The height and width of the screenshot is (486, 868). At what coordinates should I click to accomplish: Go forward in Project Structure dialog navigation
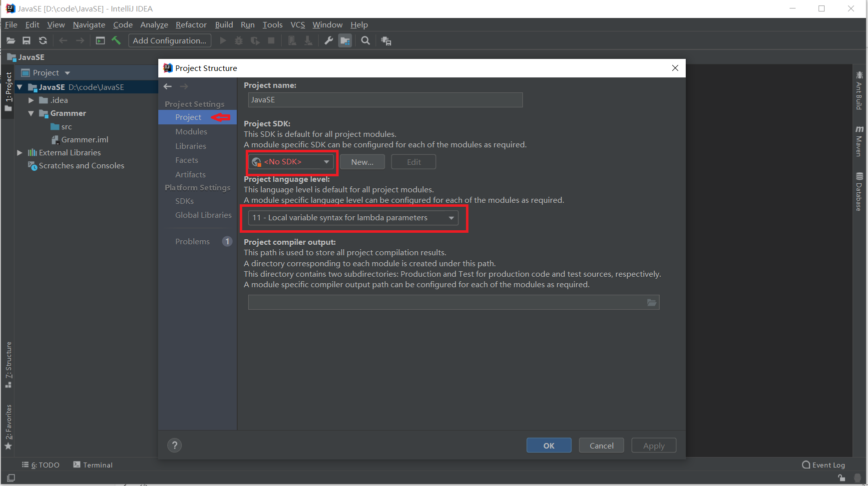[x=184, y=86]
